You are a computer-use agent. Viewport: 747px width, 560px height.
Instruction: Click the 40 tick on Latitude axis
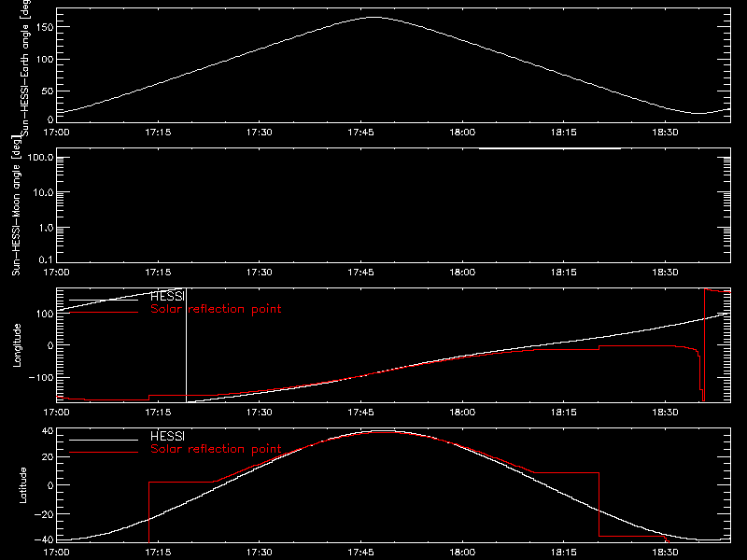[48, 431]
